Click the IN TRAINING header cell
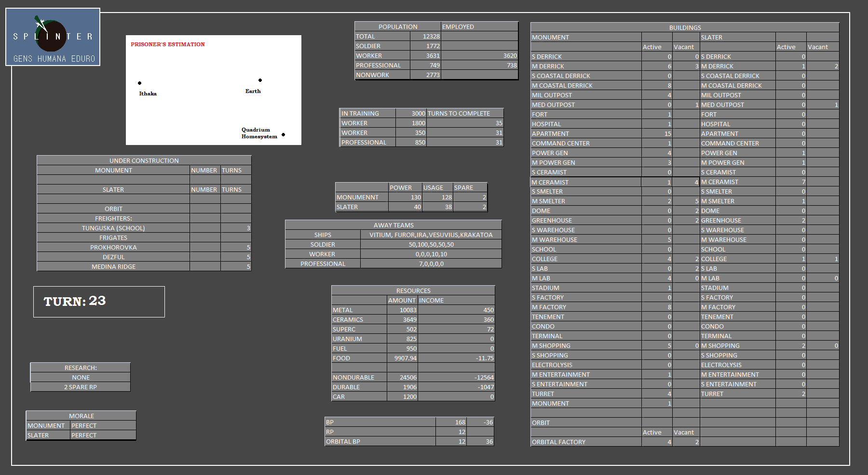The image size is (868, 475). coord(367,114)
